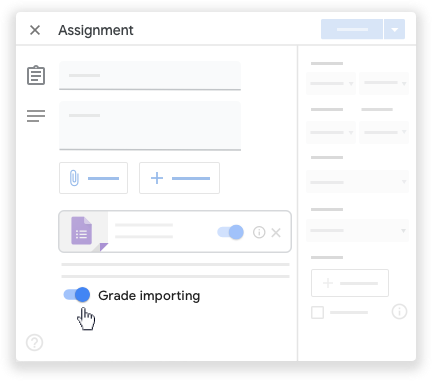The height and width of the screenshot is (381, 432).
Task: Open the fourth-row sidebar dropdown
Action: [357, 230]
